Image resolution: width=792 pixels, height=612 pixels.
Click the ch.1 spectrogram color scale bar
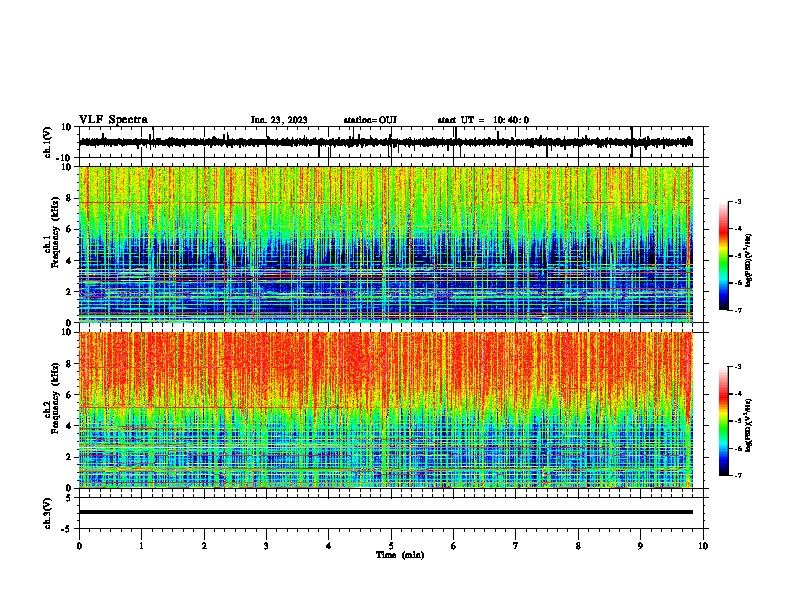[x=724, y=256]
